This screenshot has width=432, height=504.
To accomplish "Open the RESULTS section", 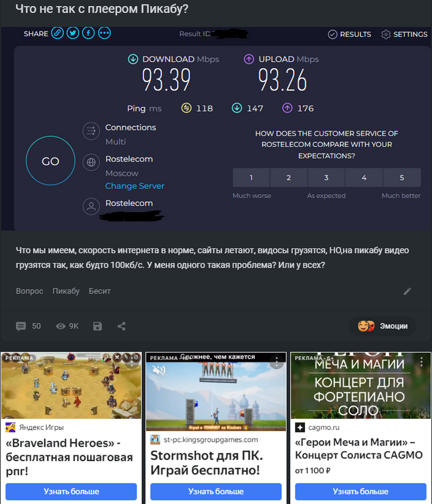I will click(349, 35).
